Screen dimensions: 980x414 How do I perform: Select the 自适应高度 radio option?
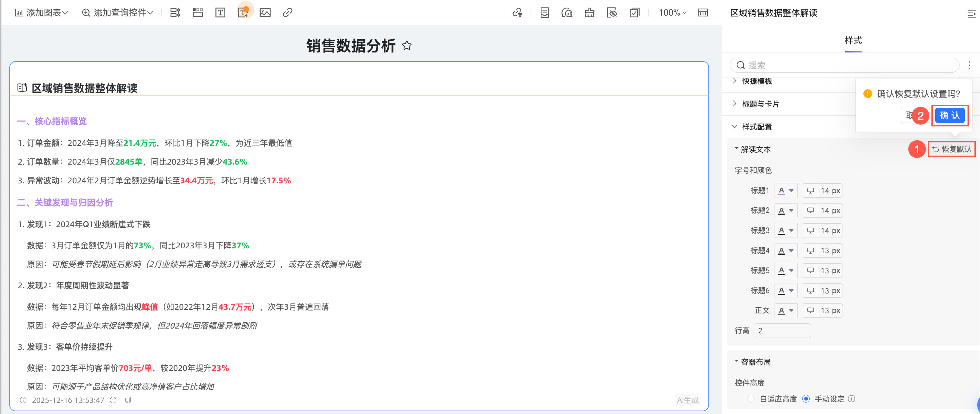751,398
